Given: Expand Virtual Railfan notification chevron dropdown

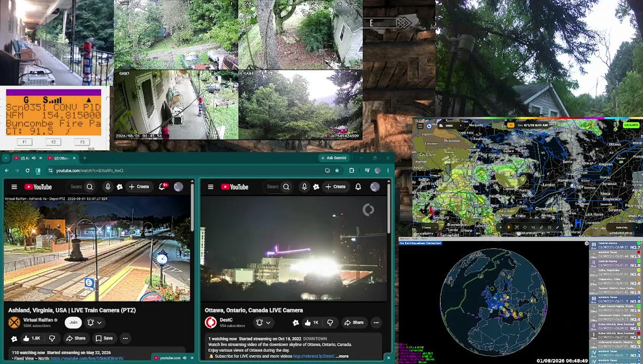Looking at the screenshot, I should (x=99, y=323).
